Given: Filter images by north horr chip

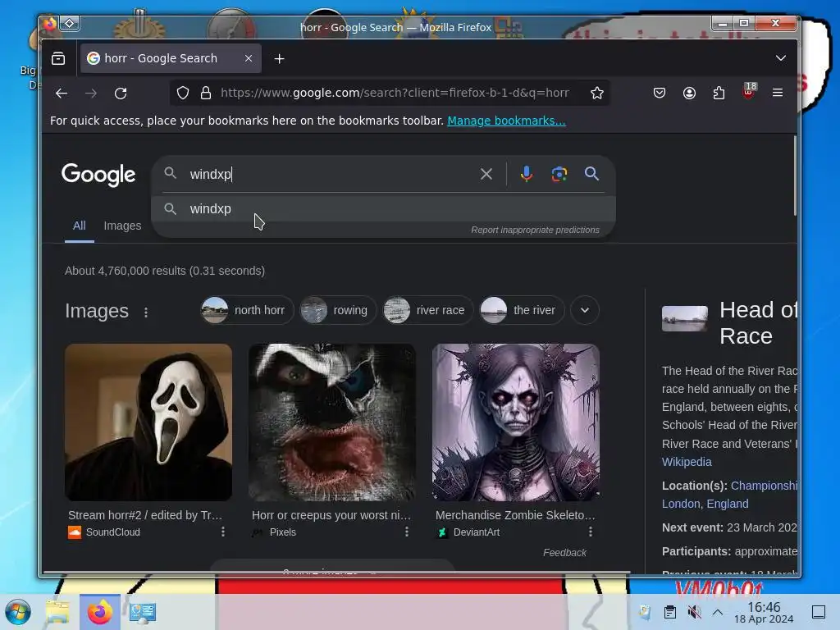Looking at the screenshot, I should pyautogui.click(x=247, y=310).
